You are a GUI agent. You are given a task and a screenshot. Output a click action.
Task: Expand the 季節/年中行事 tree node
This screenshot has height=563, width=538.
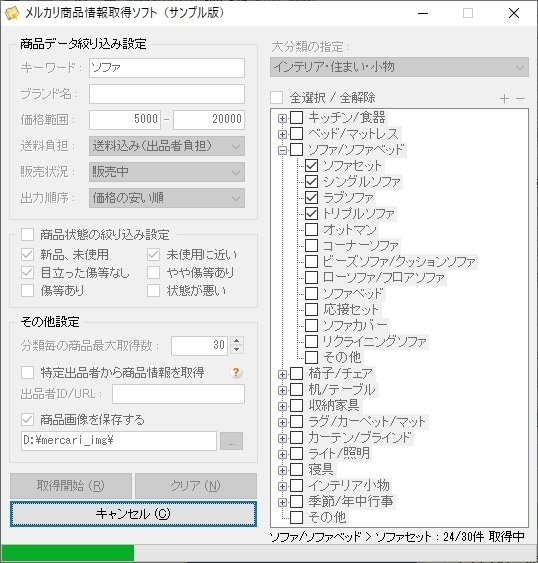point(282,502)
